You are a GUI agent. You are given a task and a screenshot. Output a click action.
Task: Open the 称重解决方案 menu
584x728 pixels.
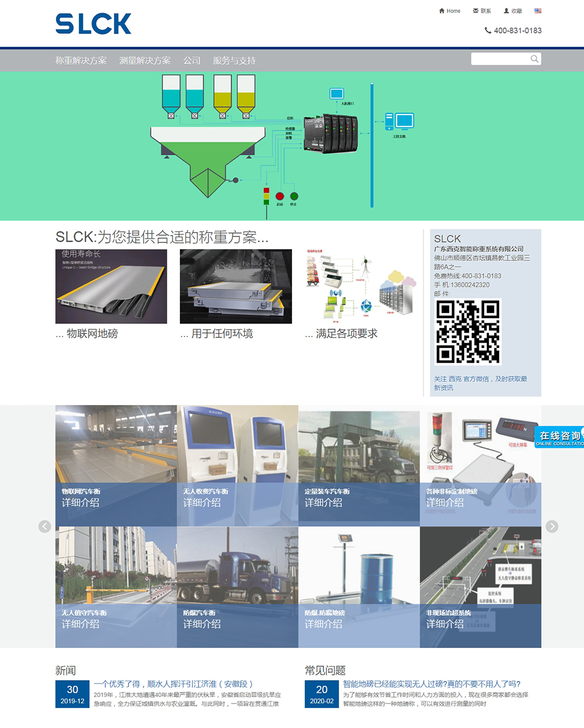pyautogui.click(x=81, y=61)
